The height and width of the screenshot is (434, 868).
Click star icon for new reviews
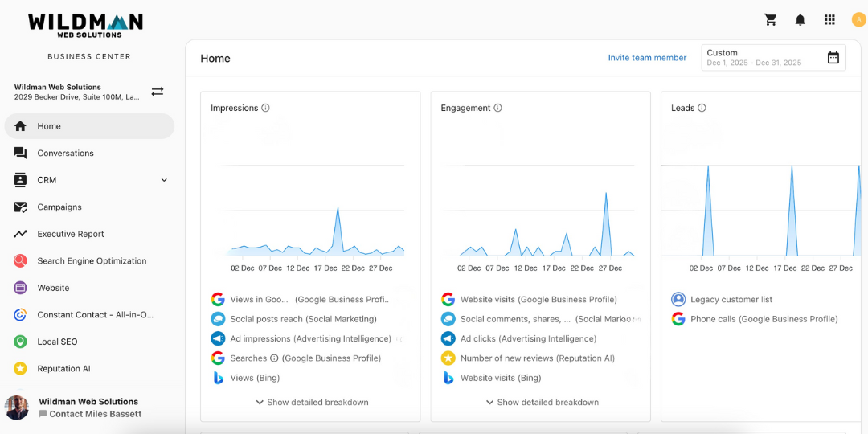pos(448,358)
